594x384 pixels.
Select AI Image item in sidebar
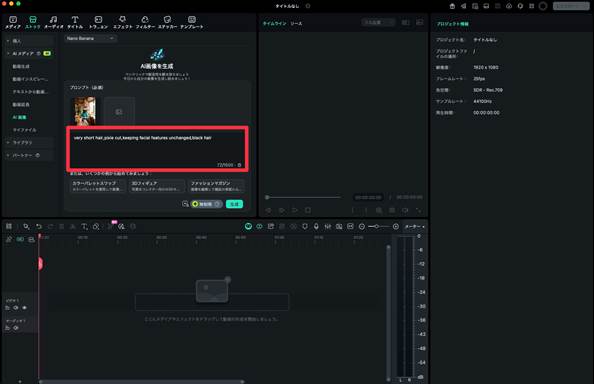pyautogui.click(x=19, y=117)
